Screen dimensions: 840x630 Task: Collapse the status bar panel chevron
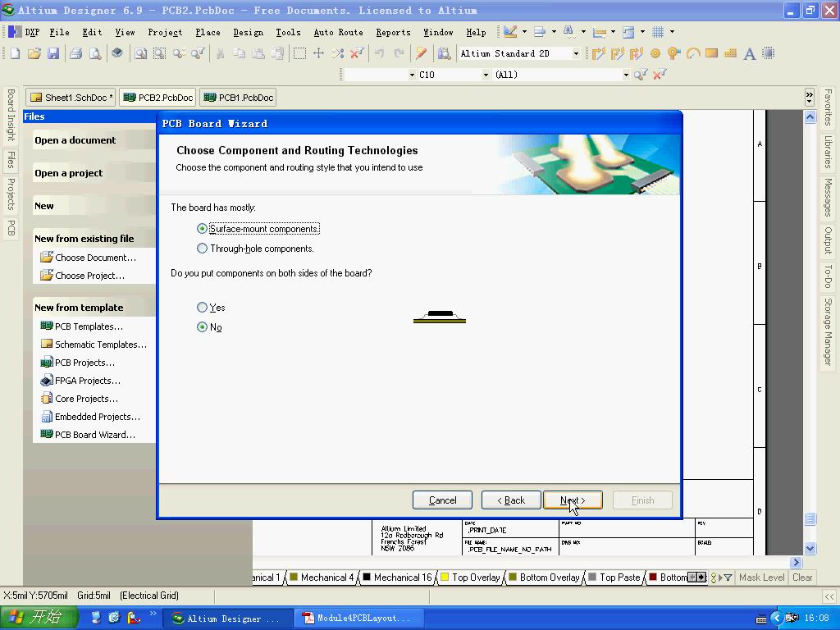829,596
